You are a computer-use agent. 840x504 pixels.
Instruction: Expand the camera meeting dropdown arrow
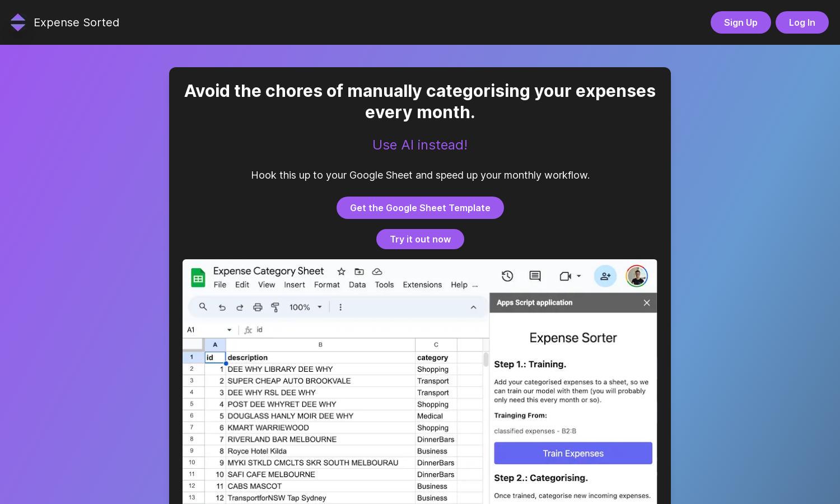coord(579,276)
